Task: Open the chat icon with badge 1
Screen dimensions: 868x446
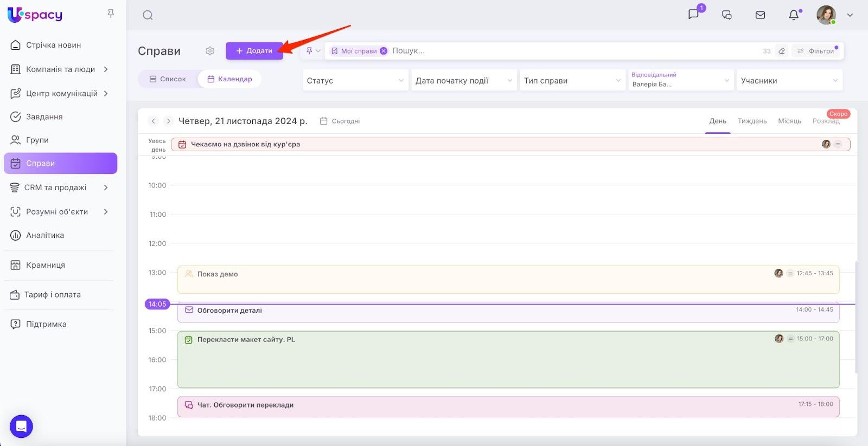Action: (x=693, y=15)
